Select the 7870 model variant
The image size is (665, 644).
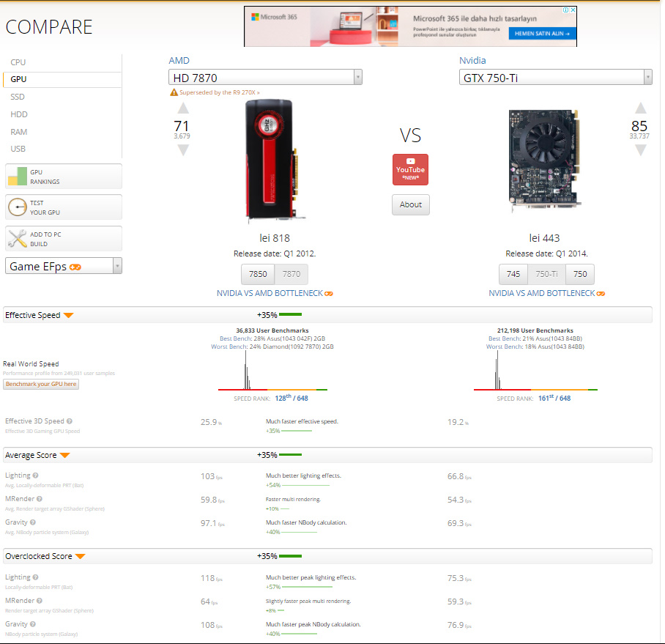(291, 274)
